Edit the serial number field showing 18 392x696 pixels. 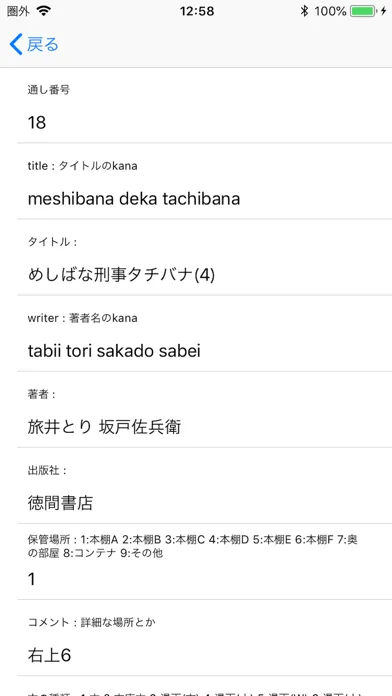point(205,122)
